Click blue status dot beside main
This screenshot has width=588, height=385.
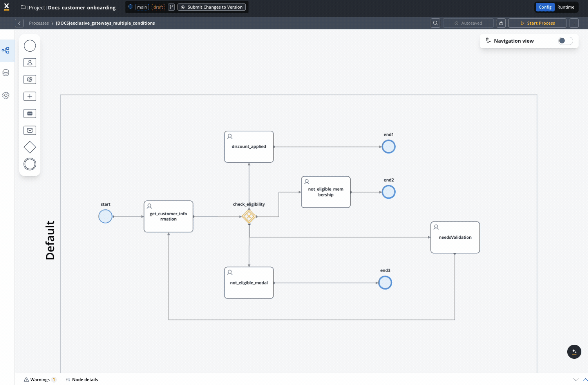(130, 7)
